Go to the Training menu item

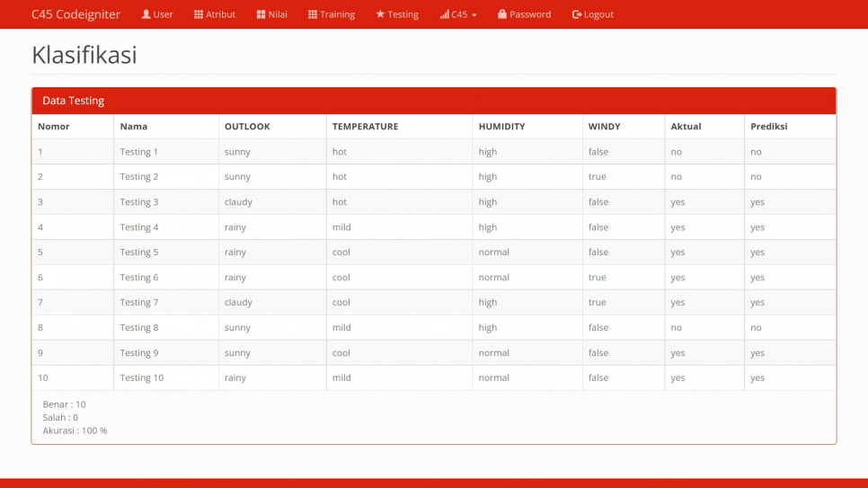point(338,14)
